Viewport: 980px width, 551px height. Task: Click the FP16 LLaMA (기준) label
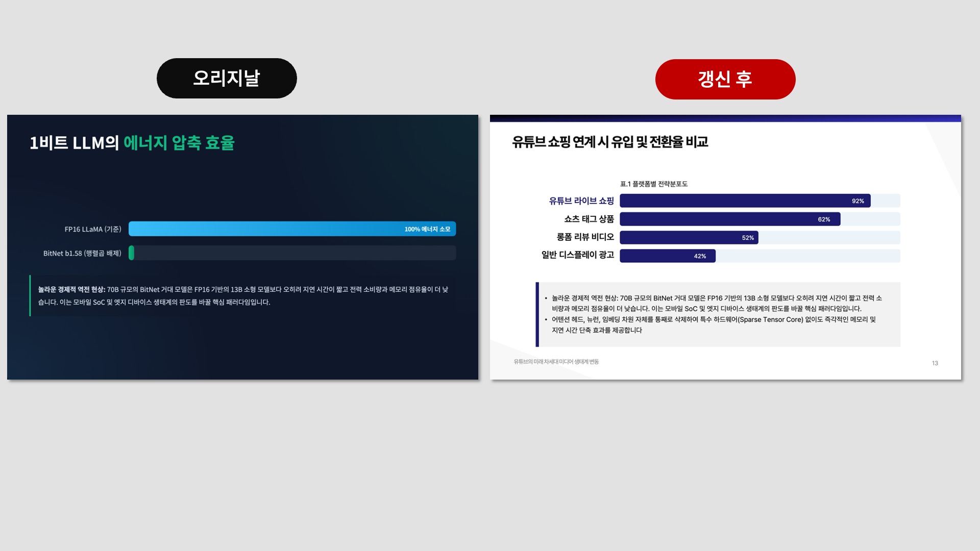[x=93, y=229]
